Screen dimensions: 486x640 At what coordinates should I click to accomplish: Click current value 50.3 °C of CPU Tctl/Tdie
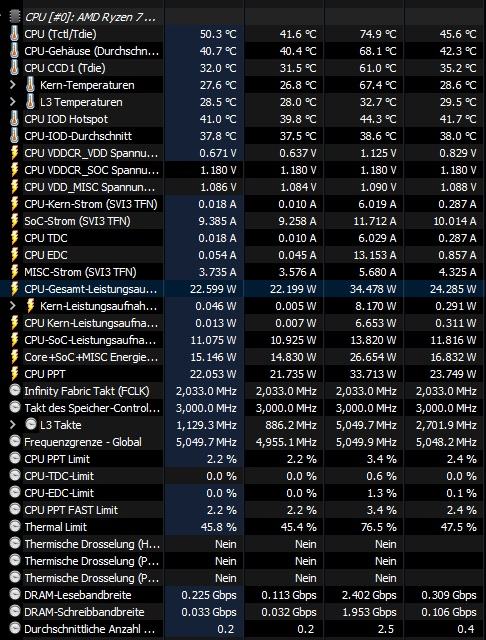tap(218, 34)
